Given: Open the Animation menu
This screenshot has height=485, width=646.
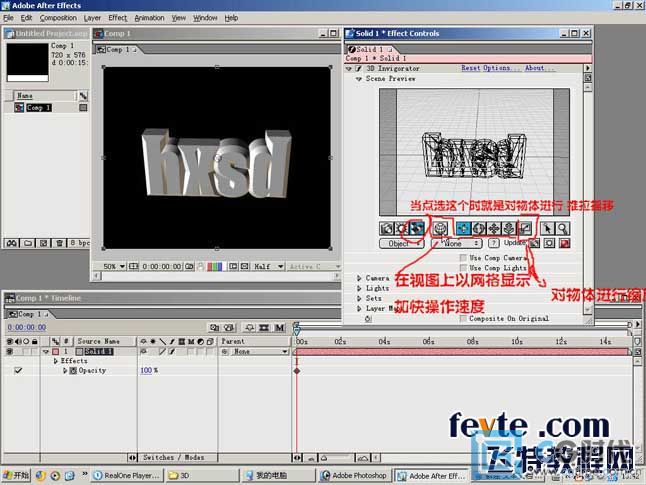Looking at the screenshot, I should (149, 18).
